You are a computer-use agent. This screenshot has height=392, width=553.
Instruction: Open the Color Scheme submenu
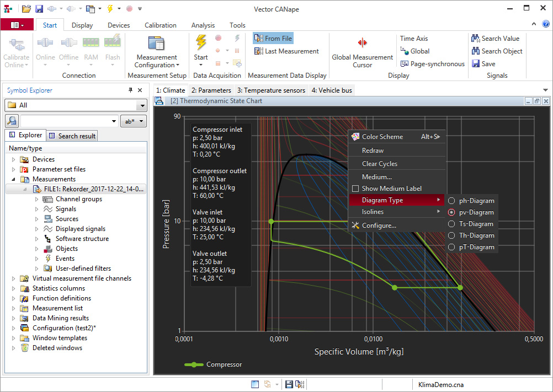click(397, 137)
